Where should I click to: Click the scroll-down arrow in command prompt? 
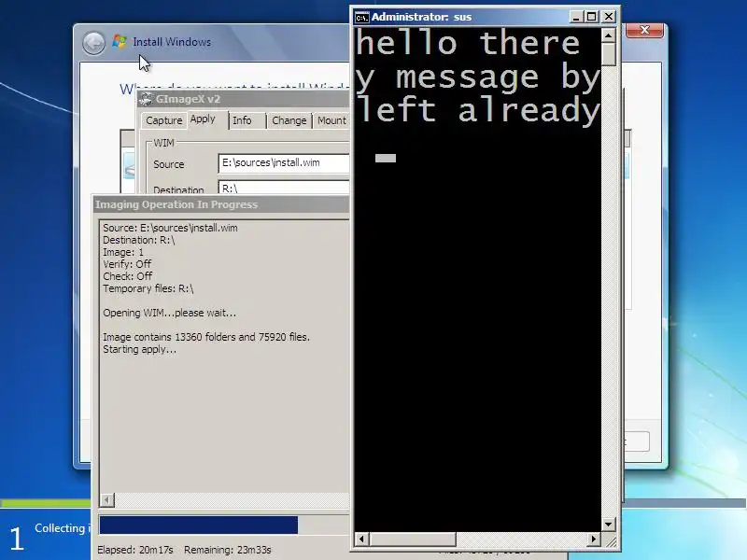point(609,525)
